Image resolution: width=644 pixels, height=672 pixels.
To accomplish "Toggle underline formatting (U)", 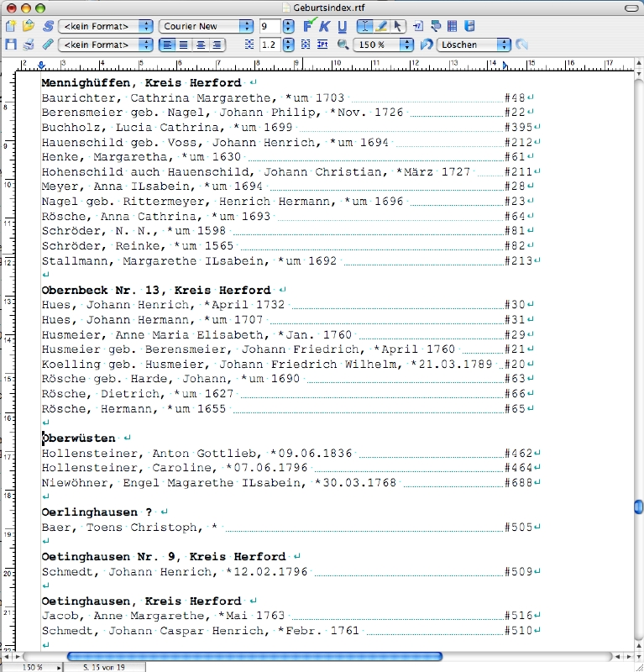I will pyautogui.click(x=342, y=26).
